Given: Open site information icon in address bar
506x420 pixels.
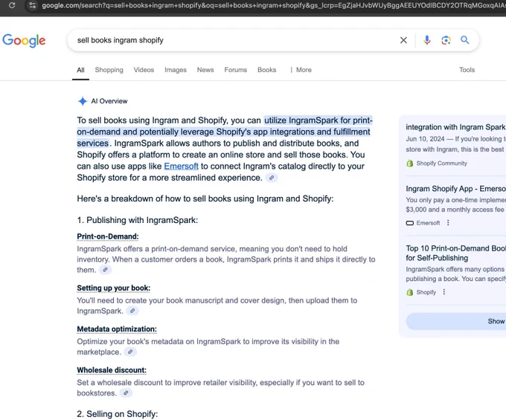Looking at the screenshot, I should (x=32, y=5).
